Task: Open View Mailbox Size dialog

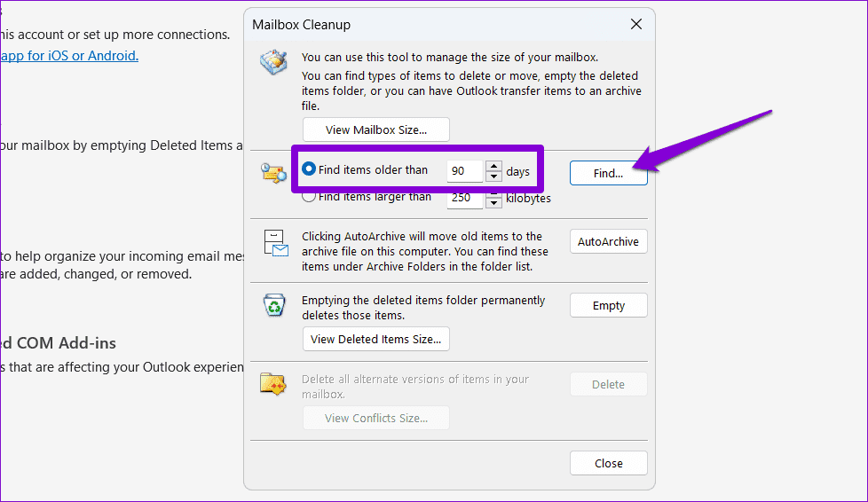Action: (376, 129)
